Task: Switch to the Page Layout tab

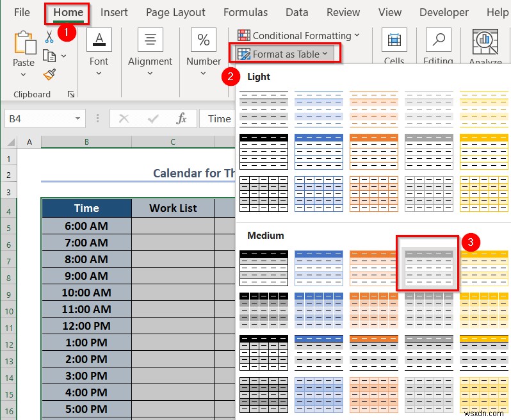Action: (175, 12)
